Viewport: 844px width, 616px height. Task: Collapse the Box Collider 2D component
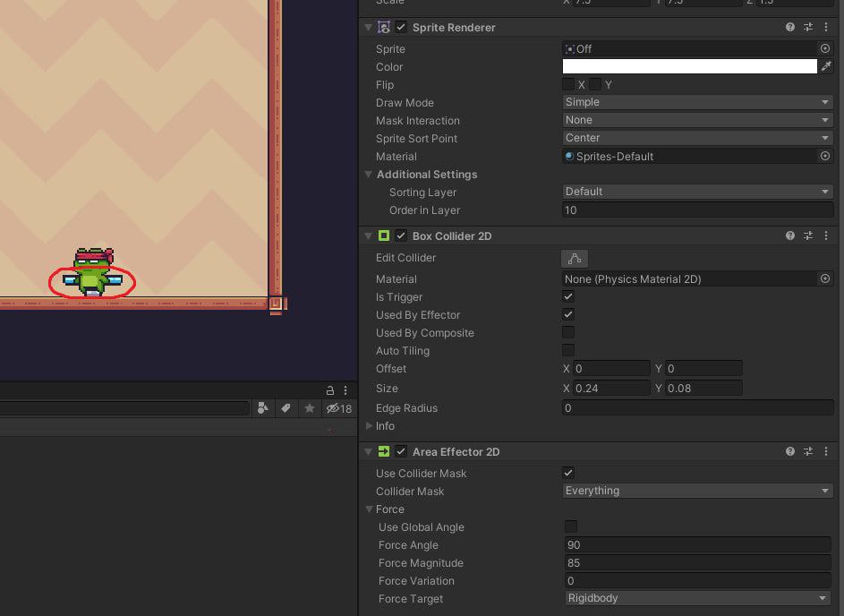pos(369,235)
